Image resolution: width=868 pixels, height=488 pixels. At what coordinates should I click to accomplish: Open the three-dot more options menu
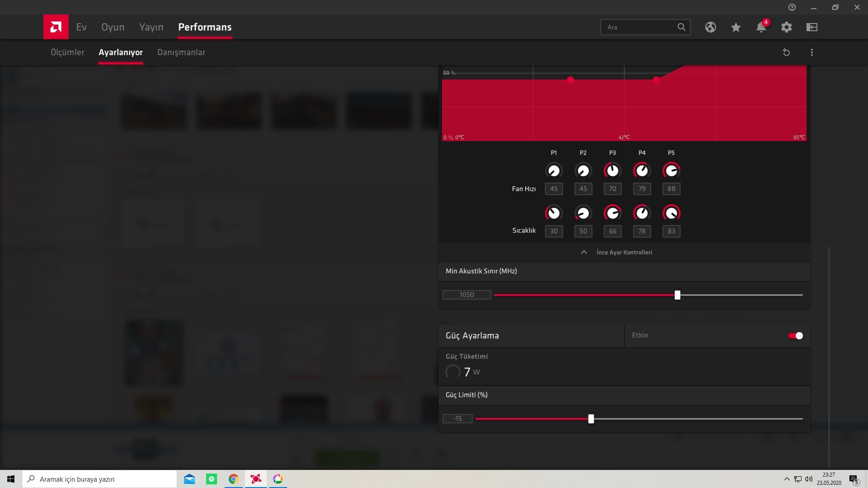coord(812,52)
